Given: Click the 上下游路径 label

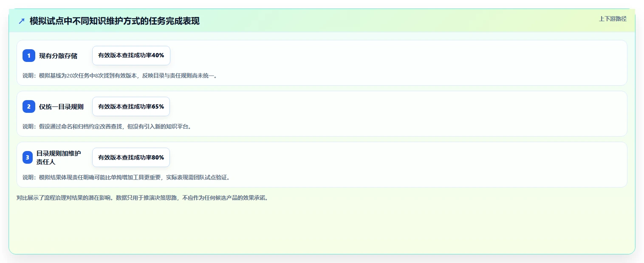Looking at the screenshot, I should [x=613, y=19].
